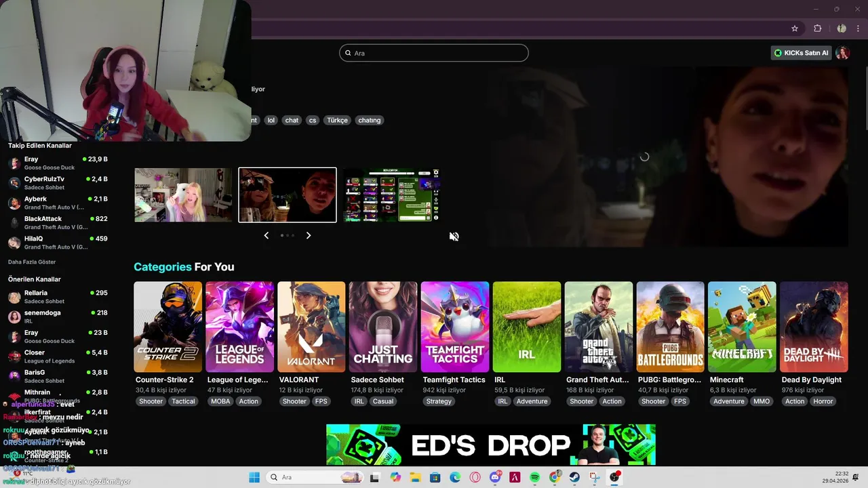This screenshot has height=488, width=868.
Task: Open the League of Legends category card
Action: [239, 327]
